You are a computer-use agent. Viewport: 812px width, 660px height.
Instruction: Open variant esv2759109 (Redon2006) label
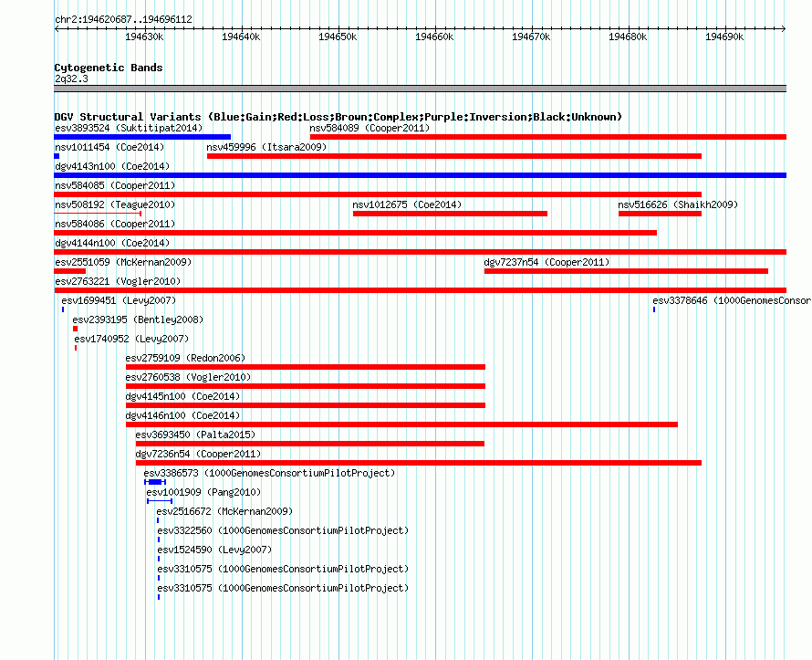pos(185,358)
